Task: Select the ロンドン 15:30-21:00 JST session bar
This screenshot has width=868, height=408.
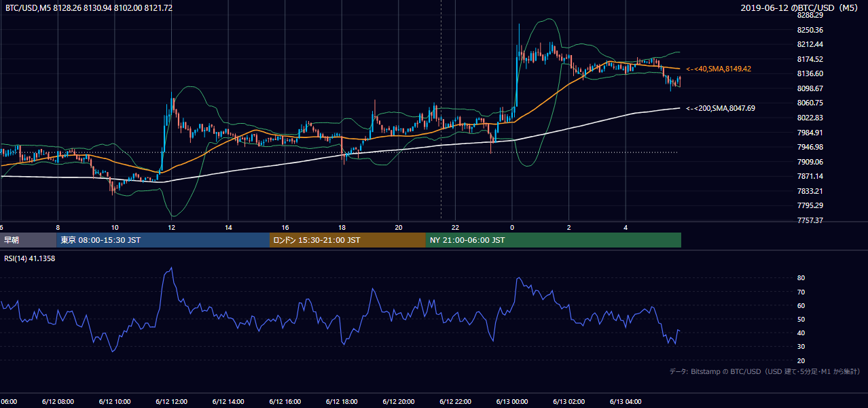Action: click(x=348, y=240)
